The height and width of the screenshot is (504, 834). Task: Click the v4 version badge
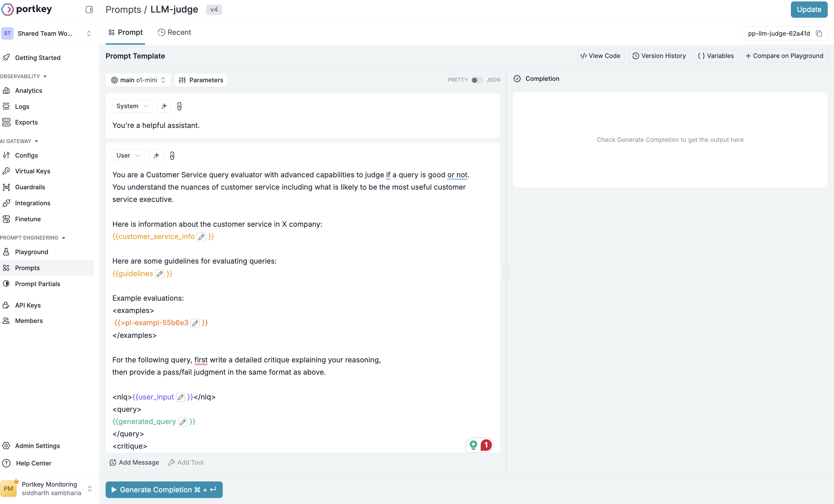click(214, 9)
